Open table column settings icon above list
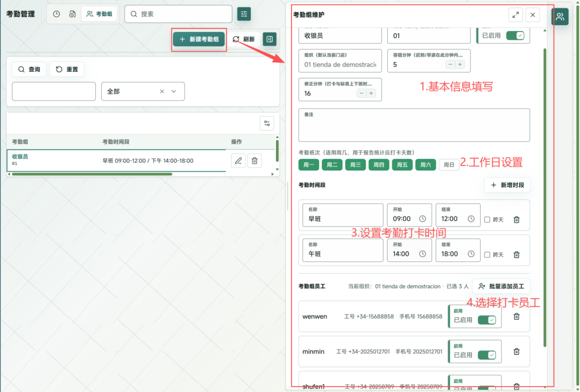This screenshot has width=580, height=392. 267,123
